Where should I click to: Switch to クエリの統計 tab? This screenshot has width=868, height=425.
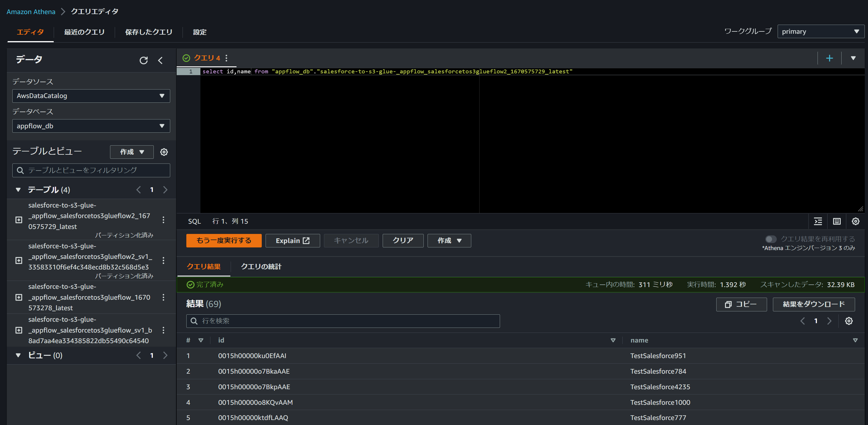pyautogui.click(x=261, y=267)
